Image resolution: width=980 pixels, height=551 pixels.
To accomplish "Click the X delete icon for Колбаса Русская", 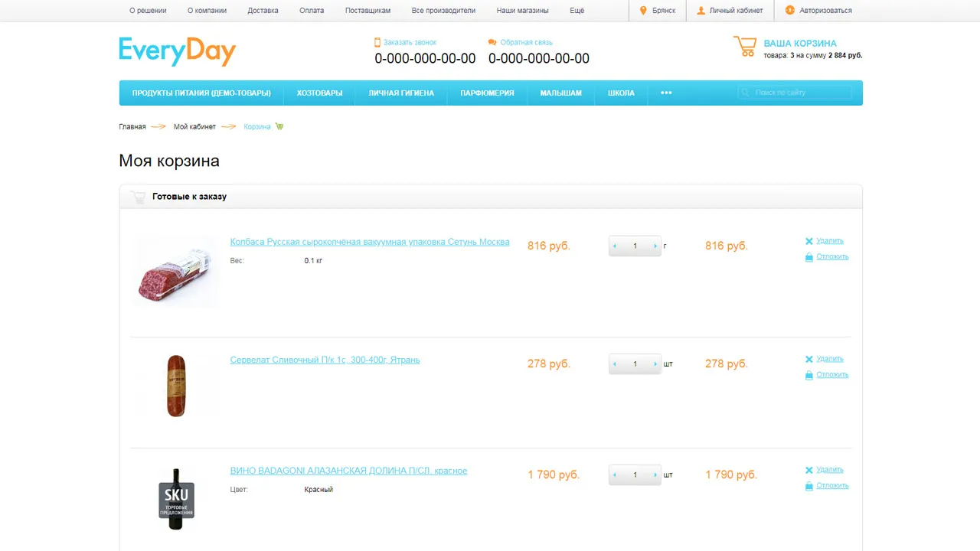I will (809, 241).
